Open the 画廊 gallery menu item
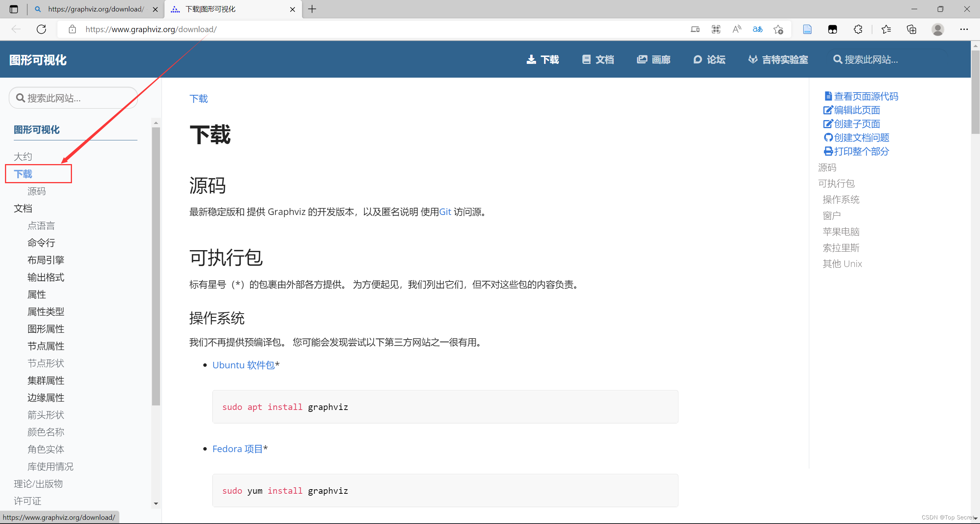Screen dimensions: 980x524 tap(654, 60)
